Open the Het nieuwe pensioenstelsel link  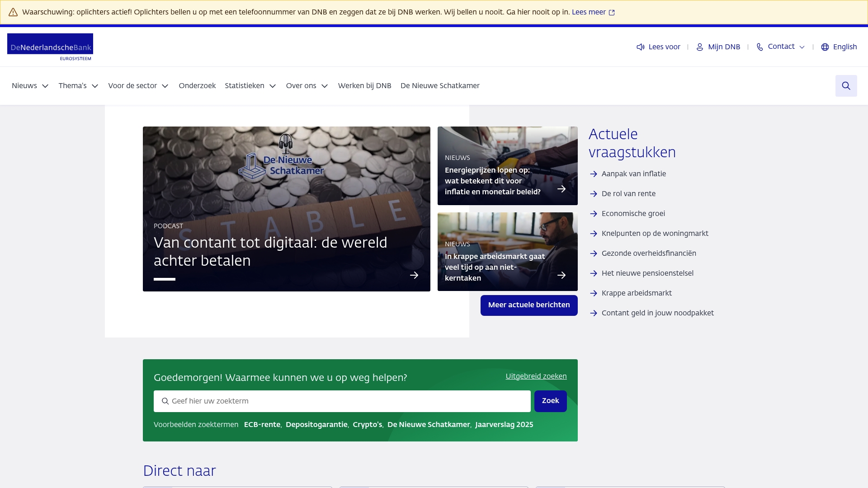[x=647, y=273]
